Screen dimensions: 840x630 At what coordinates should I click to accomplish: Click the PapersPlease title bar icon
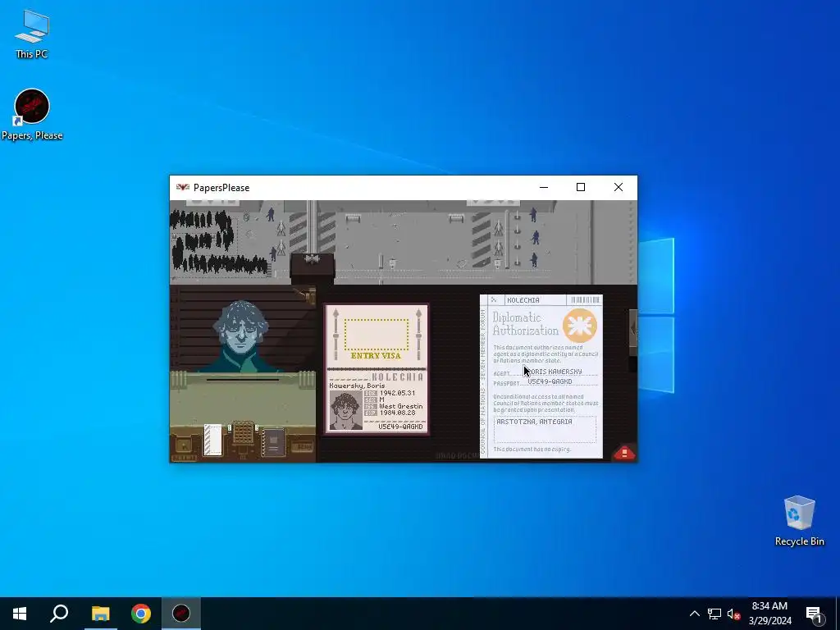183,188
